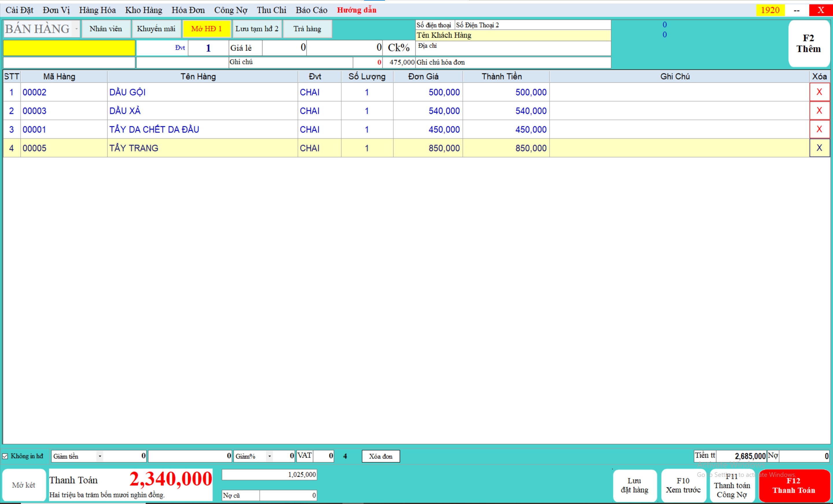Open the Báo Cáo menu
Image resolution: width=833 pixels, height=504 pixels.
point(311,10)
